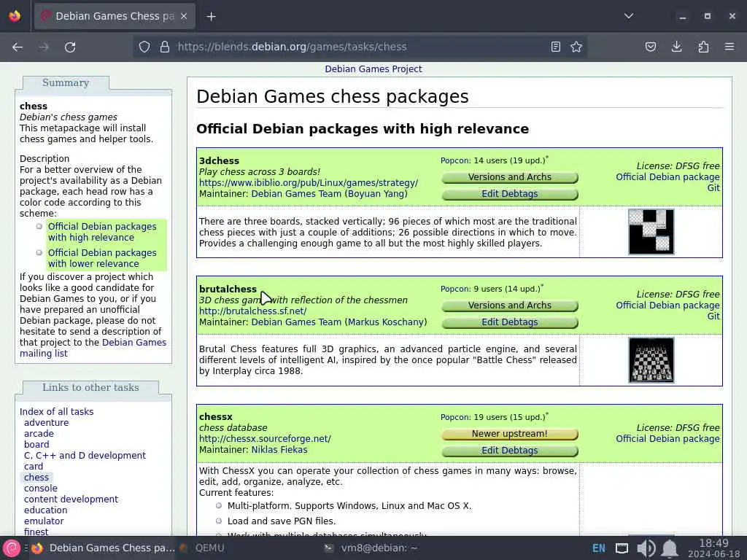
Task: Open Official Debian package link for brutalchess
Action: (x=667, y=306)
